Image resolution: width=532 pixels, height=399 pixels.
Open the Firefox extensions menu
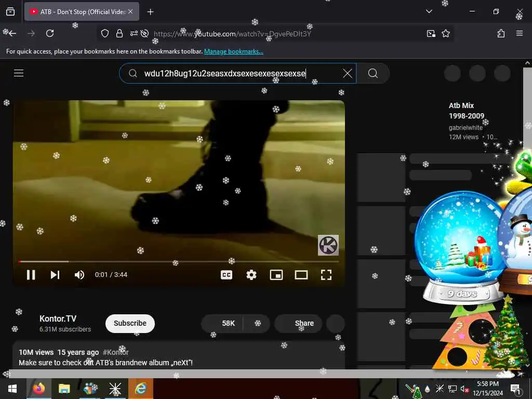tap(501, 33)
